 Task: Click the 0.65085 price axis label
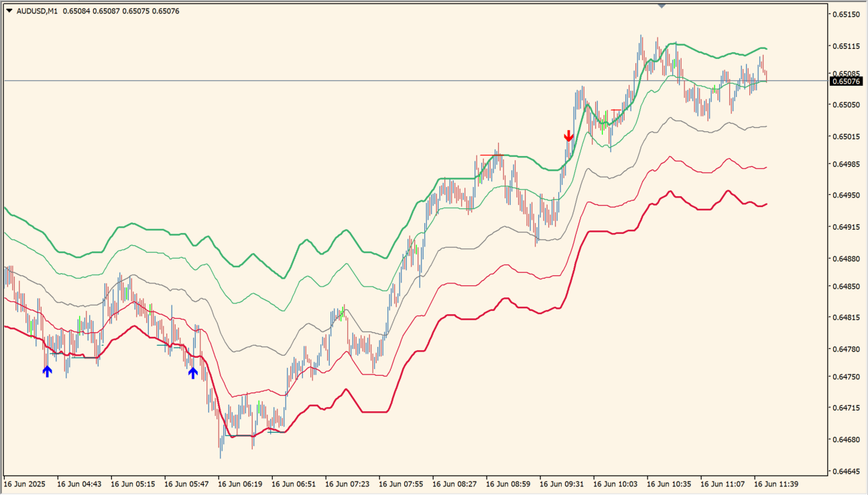tap(847, 73)
